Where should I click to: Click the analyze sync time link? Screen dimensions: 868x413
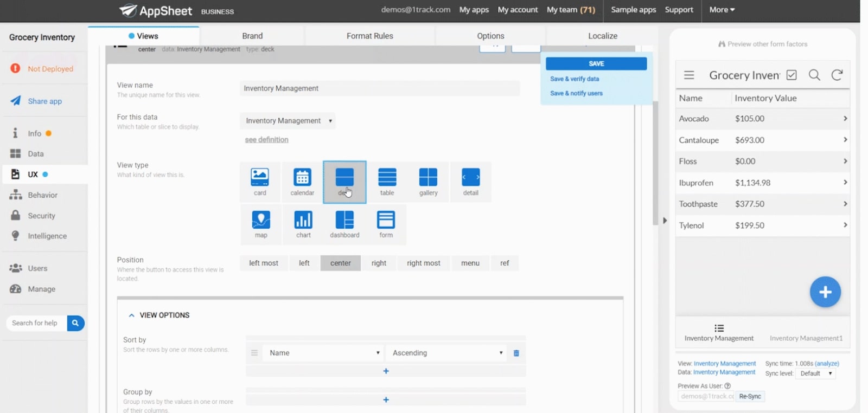pyautogui.click(x=827, y=364)
